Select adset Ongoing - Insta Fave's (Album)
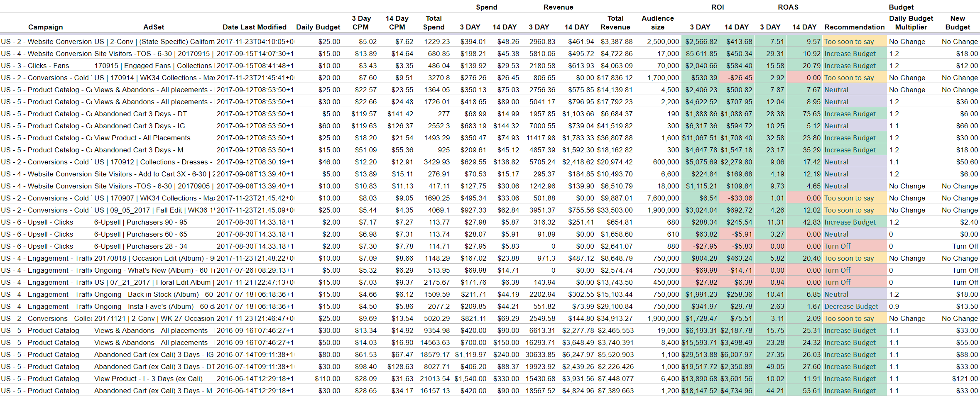 [x=154, y=306]
